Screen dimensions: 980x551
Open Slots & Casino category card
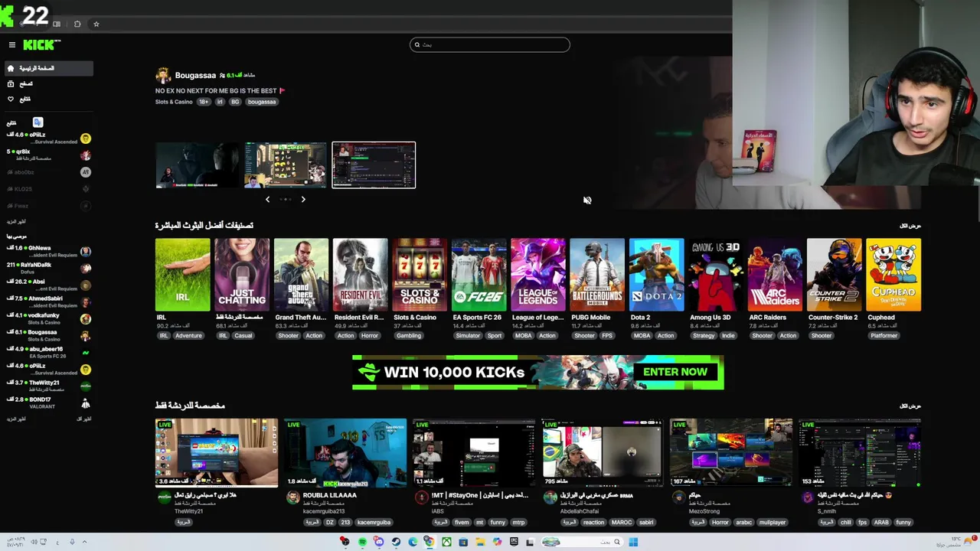(420, 275)
